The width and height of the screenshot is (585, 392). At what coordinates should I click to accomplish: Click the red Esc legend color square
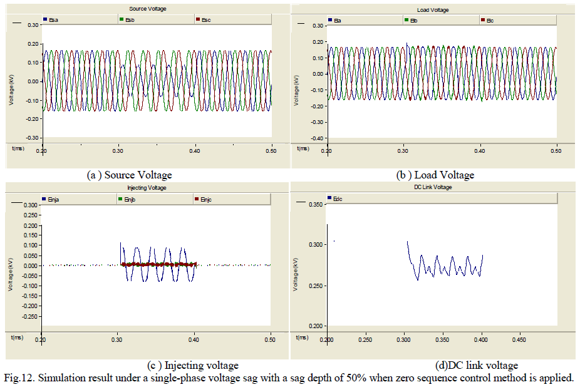tap(198, 19)
